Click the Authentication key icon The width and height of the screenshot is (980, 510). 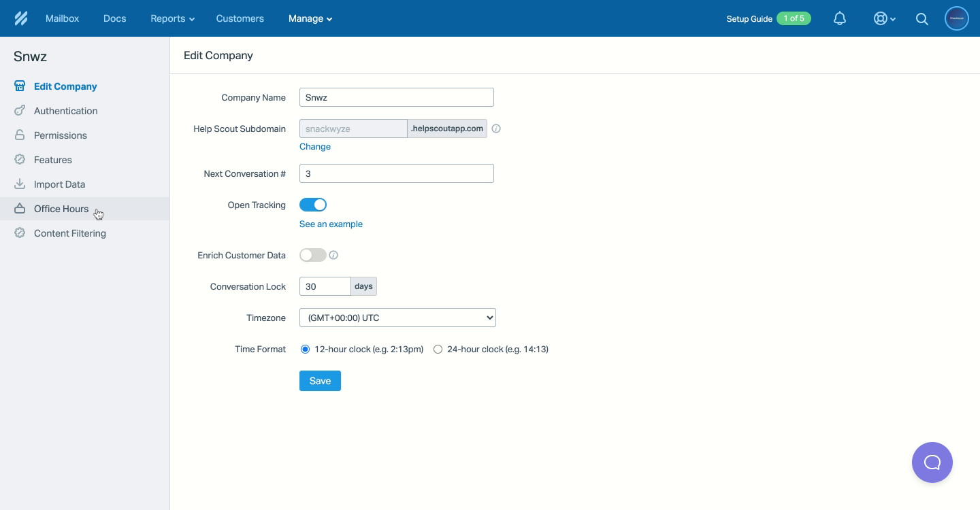pos(20,111)
